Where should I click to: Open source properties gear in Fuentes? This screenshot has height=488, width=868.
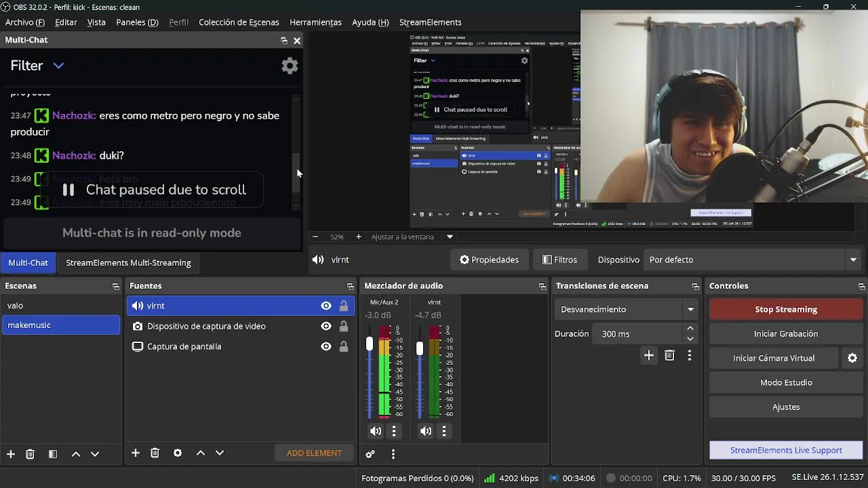click(178, 453)
